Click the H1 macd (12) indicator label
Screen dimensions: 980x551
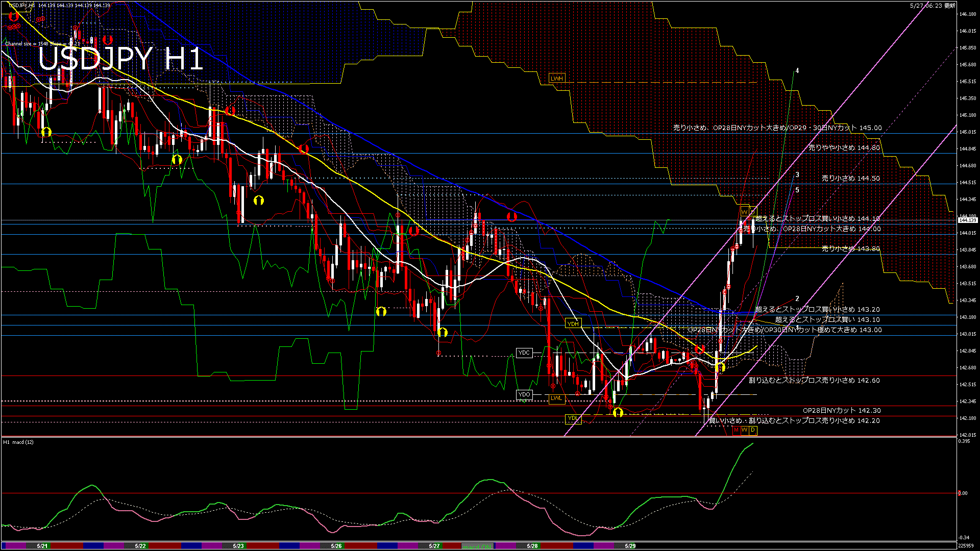pyautogui.click(x=18, y=442)
